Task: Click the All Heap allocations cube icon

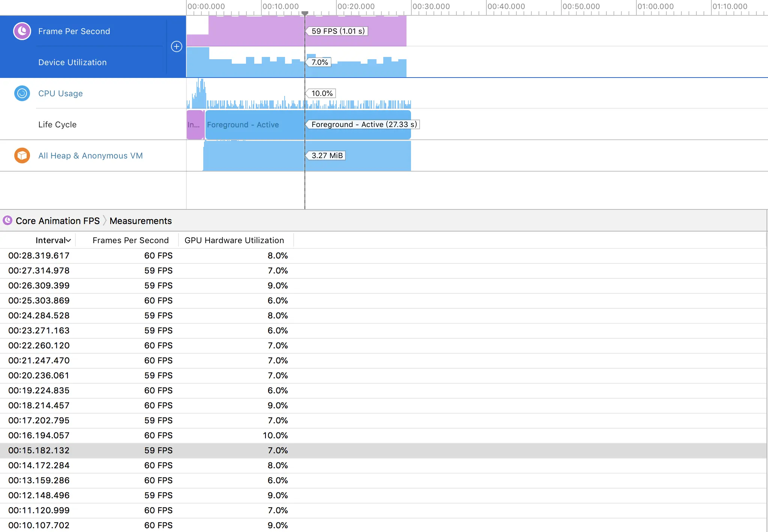Action: (22, 155)
